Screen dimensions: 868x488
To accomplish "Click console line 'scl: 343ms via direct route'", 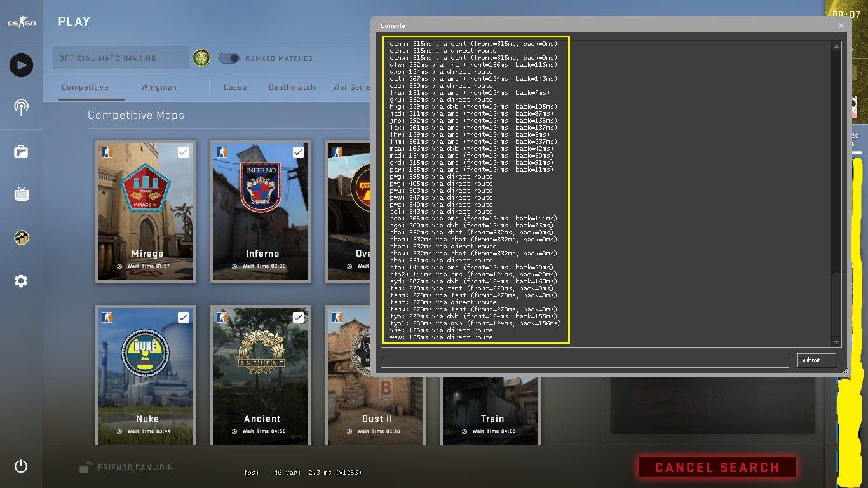I will 441,211.
